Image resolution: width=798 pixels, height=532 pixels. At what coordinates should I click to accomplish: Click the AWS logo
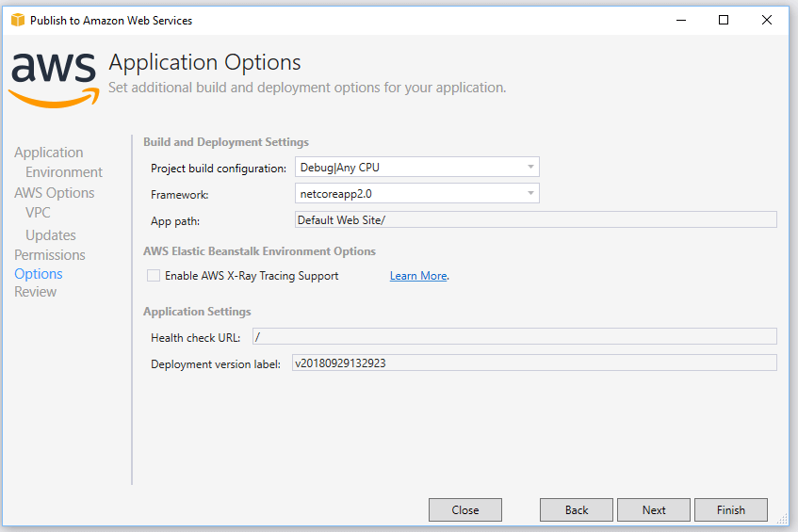[54, 80]
